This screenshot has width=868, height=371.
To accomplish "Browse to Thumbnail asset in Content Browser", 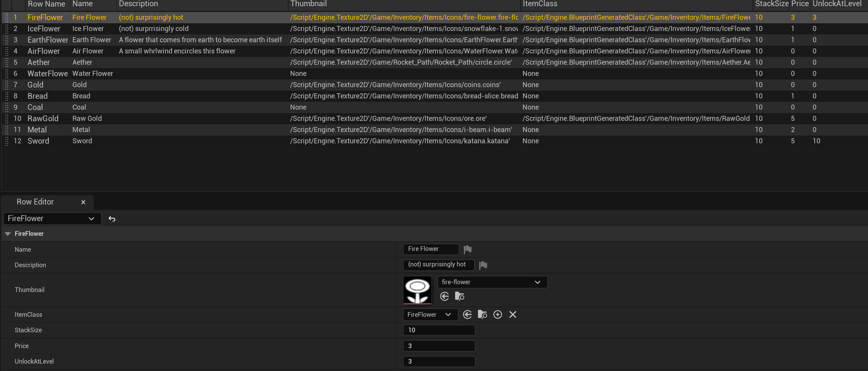I will (459, 296).
